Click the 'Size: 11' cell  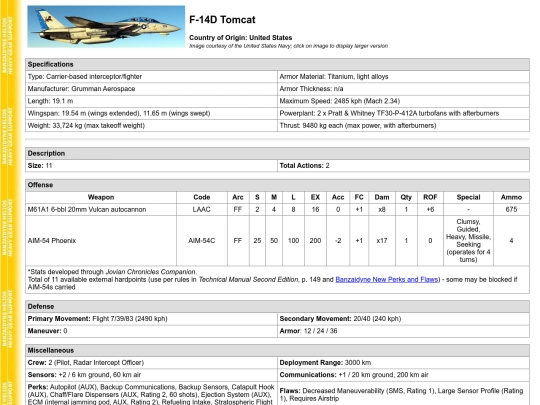151,166
